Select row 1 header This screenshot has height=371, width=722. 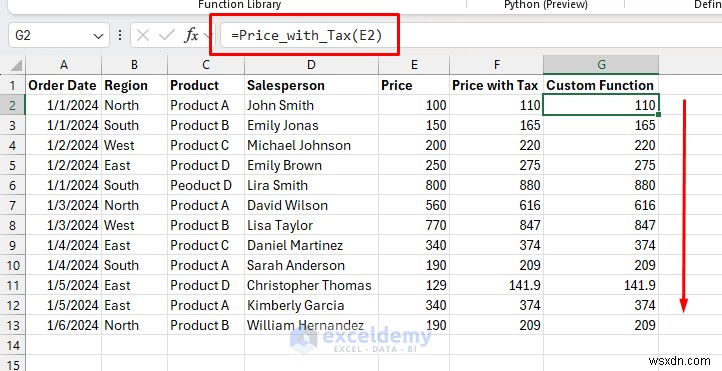click(13, 85)
